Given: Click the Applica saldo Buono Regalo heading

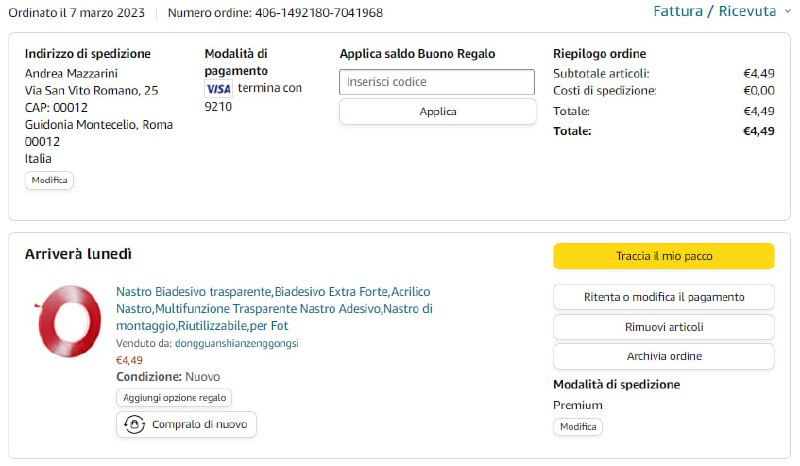Looking at the screenshot, I should 417,54.
